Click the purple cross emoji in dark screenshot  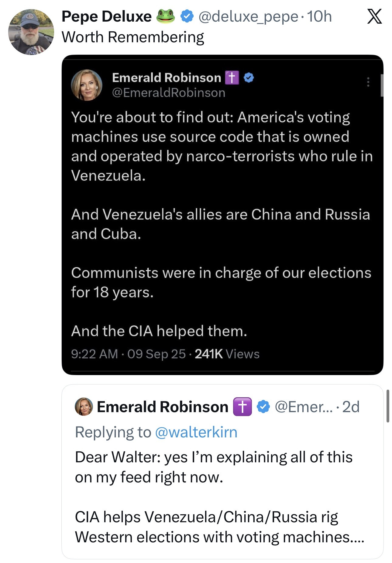(x=232, y=78)
